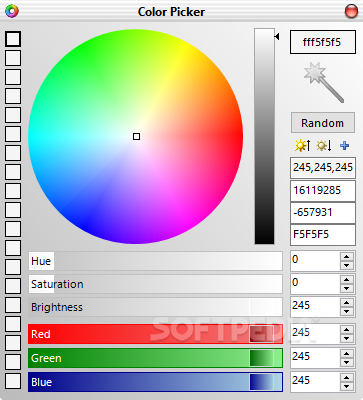Click the F5F5F5 hex field
This screenshot has height=400, width=363.
pos(323,235)
